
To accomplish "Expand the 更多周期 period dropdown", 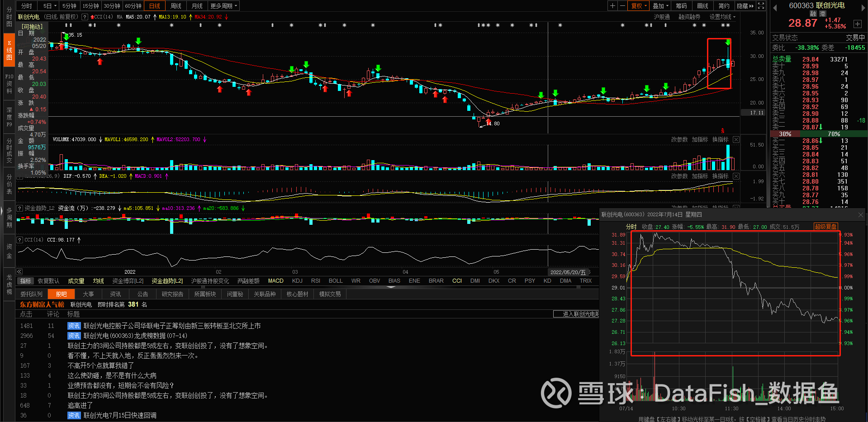I will pos(223,6).
